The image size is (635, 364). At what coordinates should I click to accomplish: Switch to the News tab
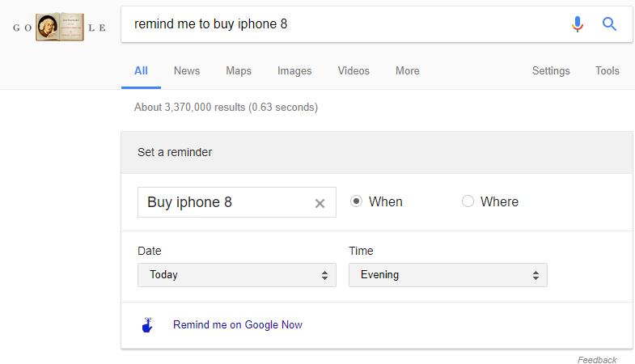pyautogui.click(x=187, y=71)
